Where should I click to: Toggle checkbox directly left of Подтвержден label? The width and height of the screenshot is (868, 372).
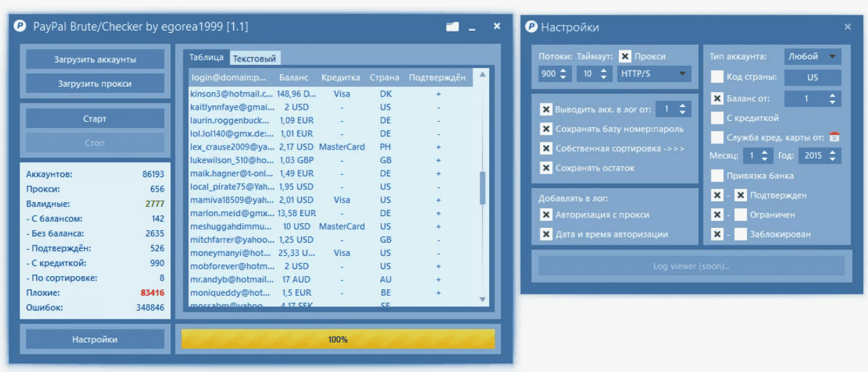coord(741,195)
